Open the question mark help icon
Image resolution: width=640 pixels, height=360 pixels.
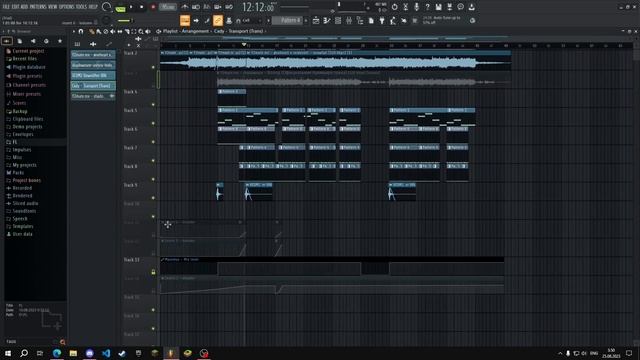(x=427, y=7)
